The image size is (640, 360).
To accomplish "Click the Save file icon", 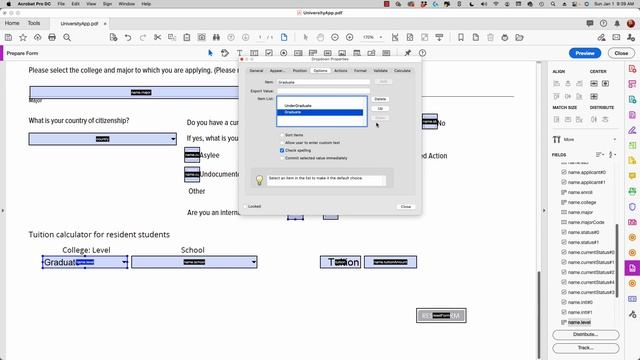I will point(8,38).
